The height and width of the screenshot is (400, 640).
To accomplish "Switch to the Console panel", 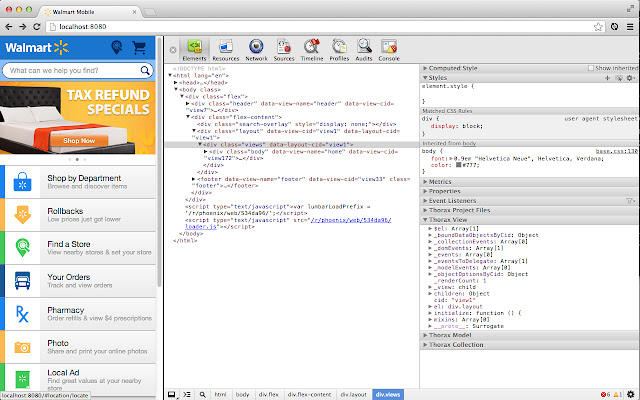I will click(x=390, y=48).
